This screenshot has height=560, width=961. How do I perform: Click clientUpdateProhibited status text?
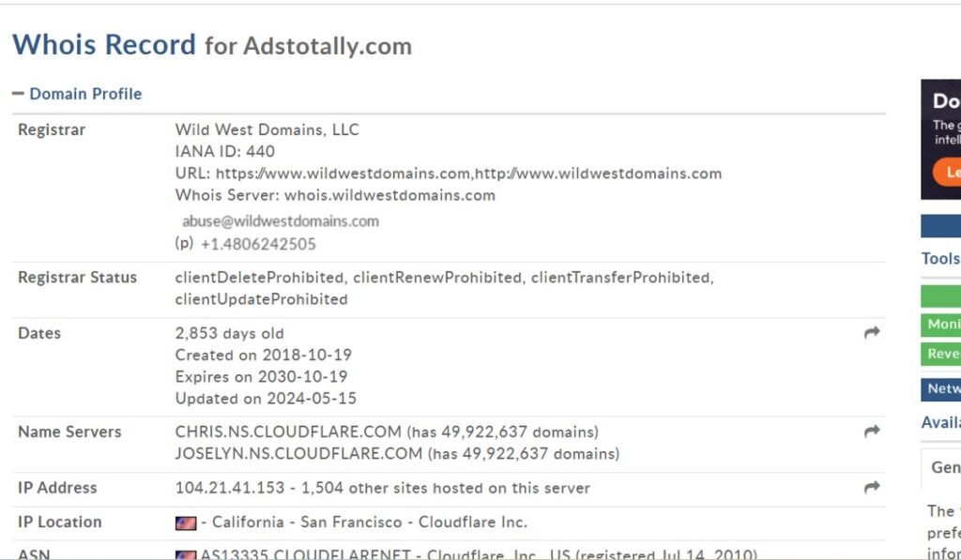[261, 299]
